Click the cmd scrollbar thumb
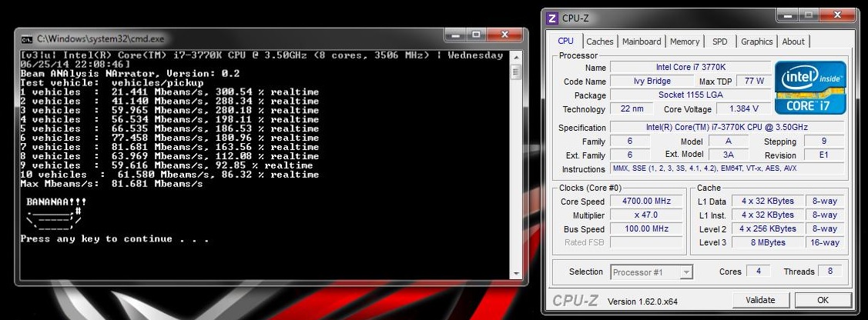Image resolution: width=868 pixels, height=320 pixels. click(516, 72)
